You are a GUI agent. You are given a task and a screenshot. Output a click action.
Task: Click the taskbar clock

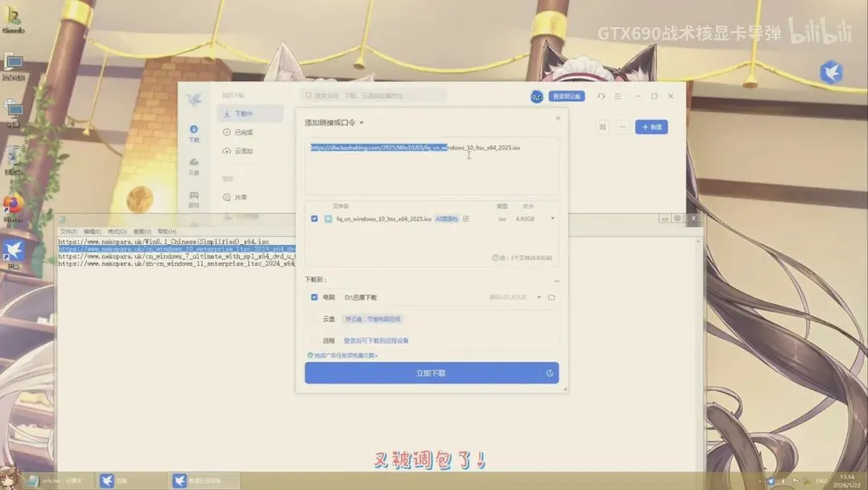(847, 480)
